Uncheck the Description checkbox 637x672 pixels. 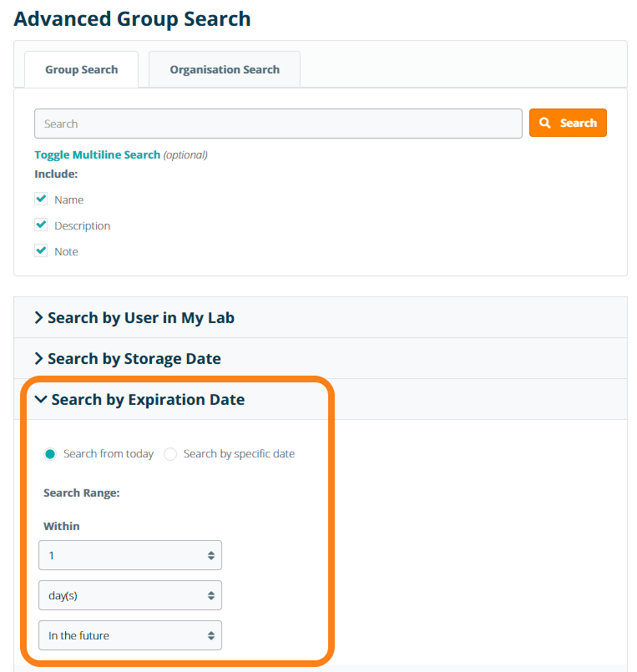pos(41,225)
